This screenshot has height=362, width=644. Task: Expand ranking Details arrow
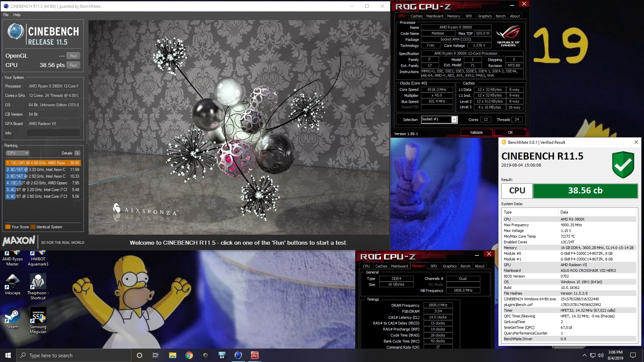point(77,153)
